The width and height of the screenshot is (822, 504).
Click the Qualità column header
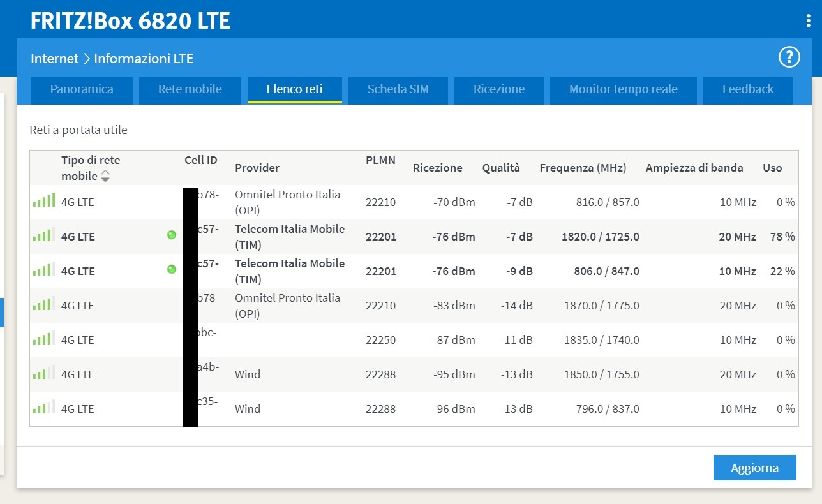point(501,168)
